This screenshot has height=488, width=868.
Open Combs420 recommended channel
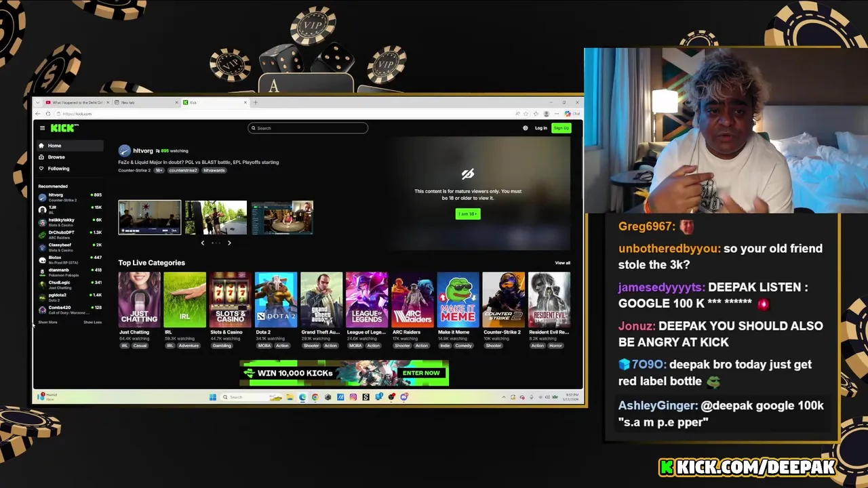tap(70, 310)
